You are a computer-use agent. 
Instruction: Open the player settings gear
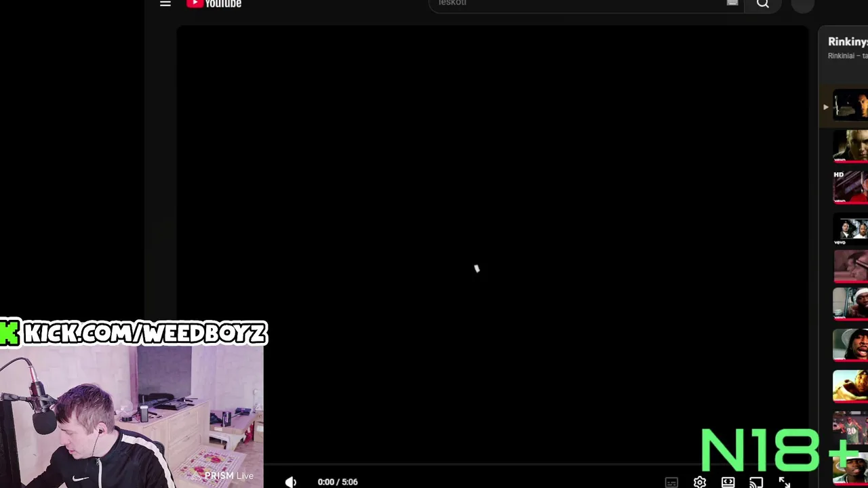700,483
